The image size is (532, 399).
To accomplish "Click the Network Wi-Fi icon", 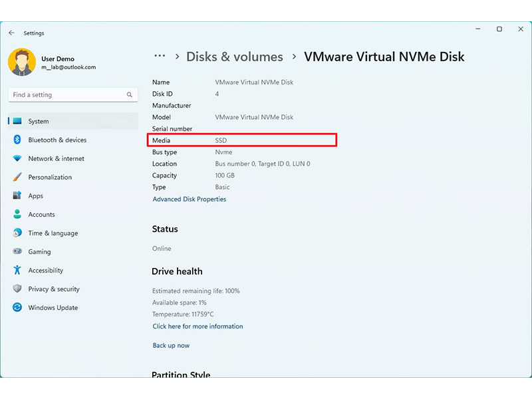I will point(17,158).
